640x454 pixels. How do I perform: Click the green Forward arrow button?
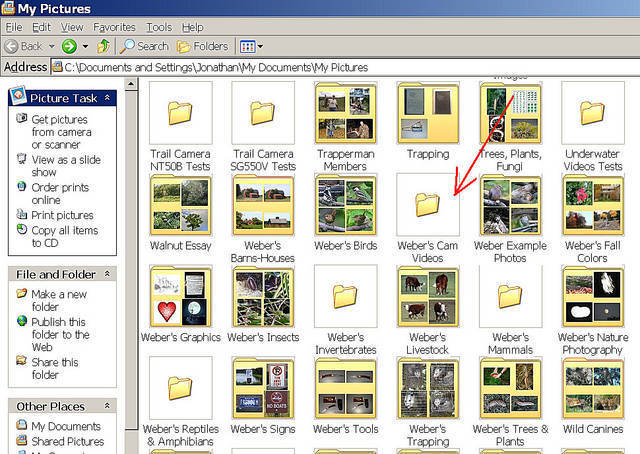[69, 46]
